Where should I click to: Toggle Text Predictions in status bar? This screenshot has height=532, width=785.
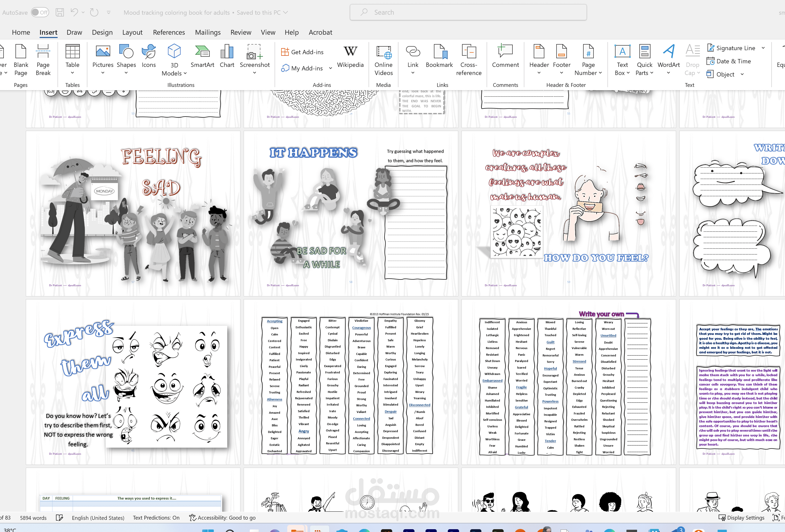(156, 518)
